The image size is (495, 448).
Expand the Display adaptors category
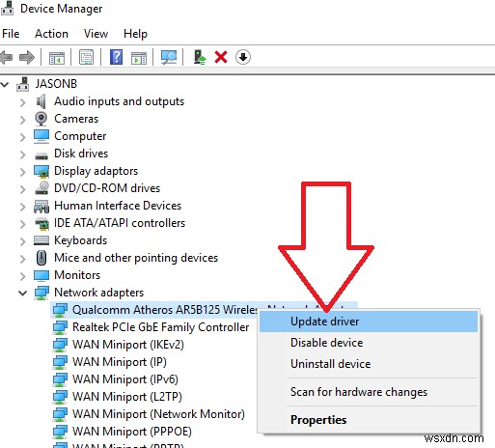coord(22,172)
